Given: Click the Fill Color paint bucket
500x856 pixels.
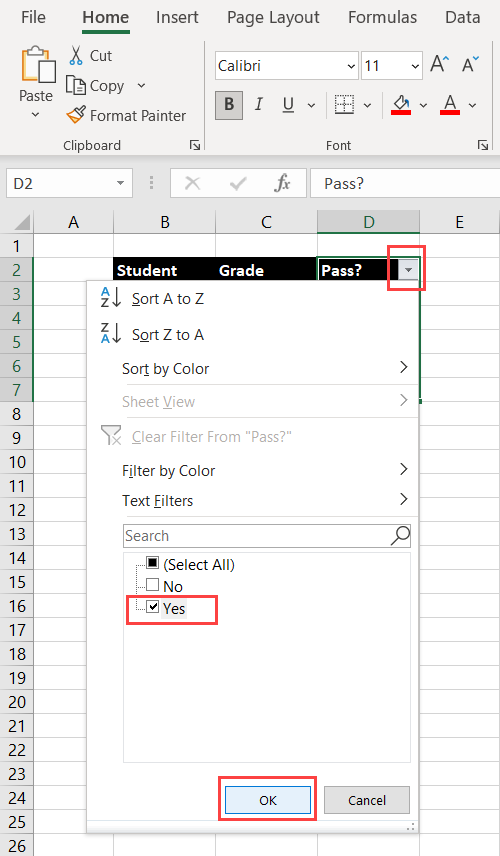Looking at the screenshot, I should coord(401,104).
